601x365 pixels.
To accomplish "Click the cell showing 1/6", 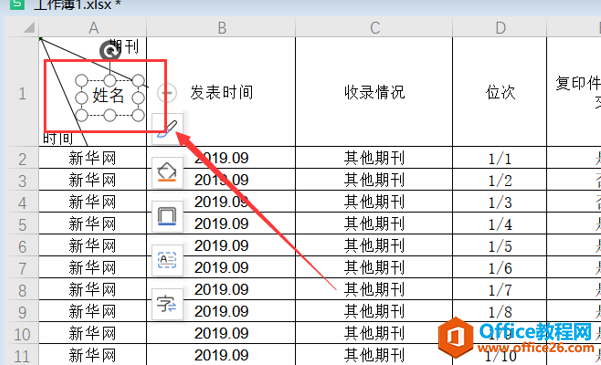I will click(x=499, y=267).
